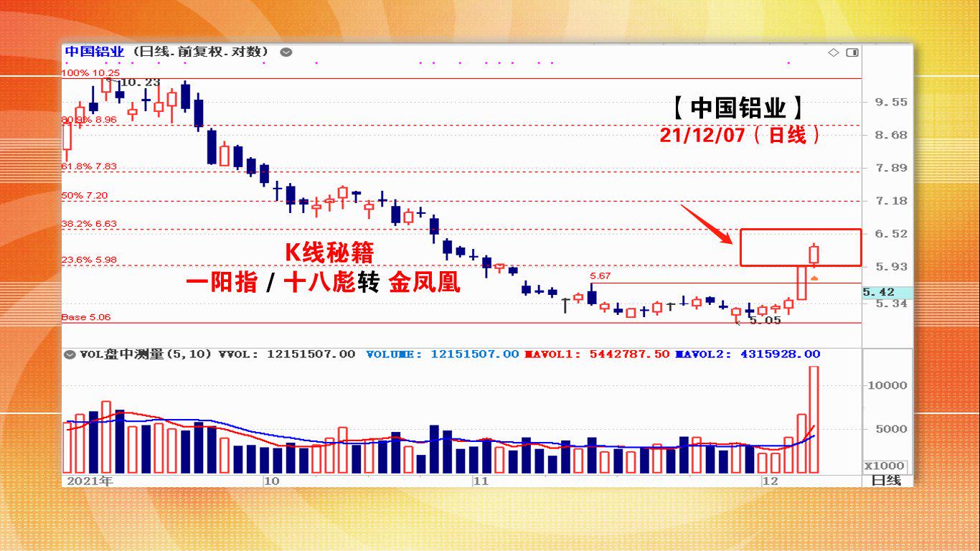Viewport: 980px width, 551px height.
Task: Click the diamond marker icon at top right
Action: tap(834, 52)
